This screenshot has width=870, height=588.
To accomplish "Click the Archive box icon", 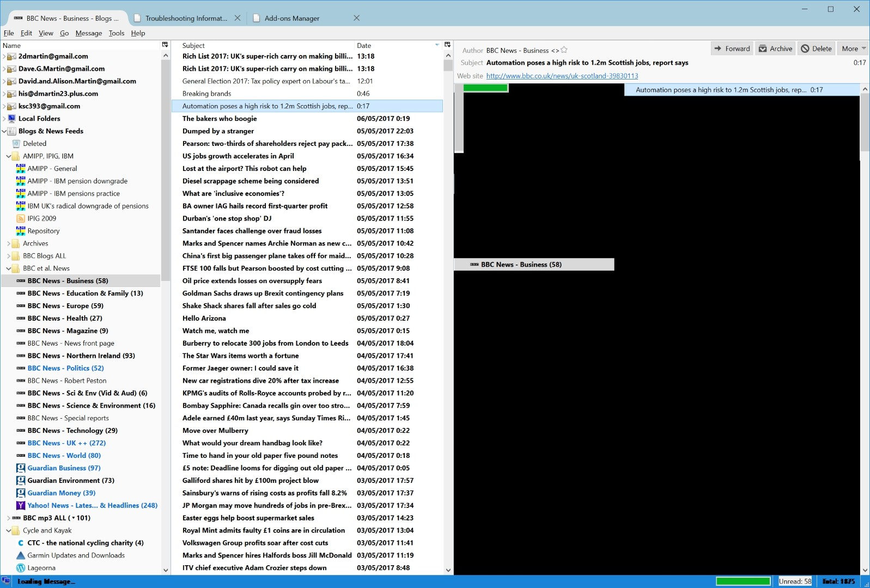I will [763, 48].
